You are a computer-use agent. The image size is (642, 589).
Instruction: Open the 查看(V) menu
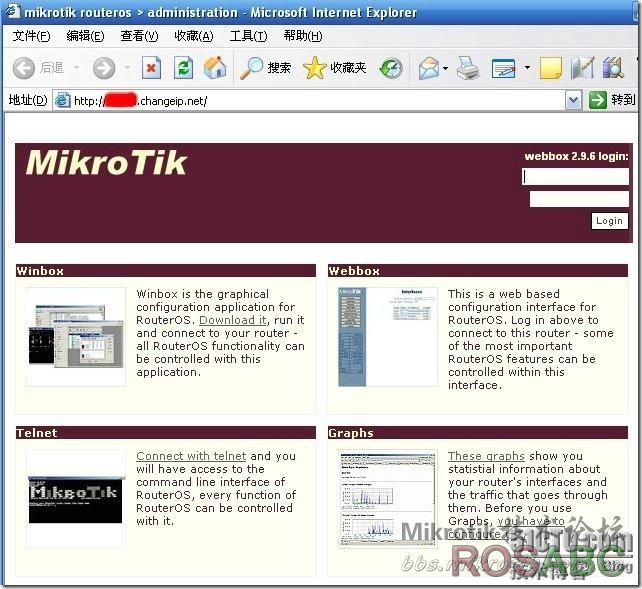[139, 36]
